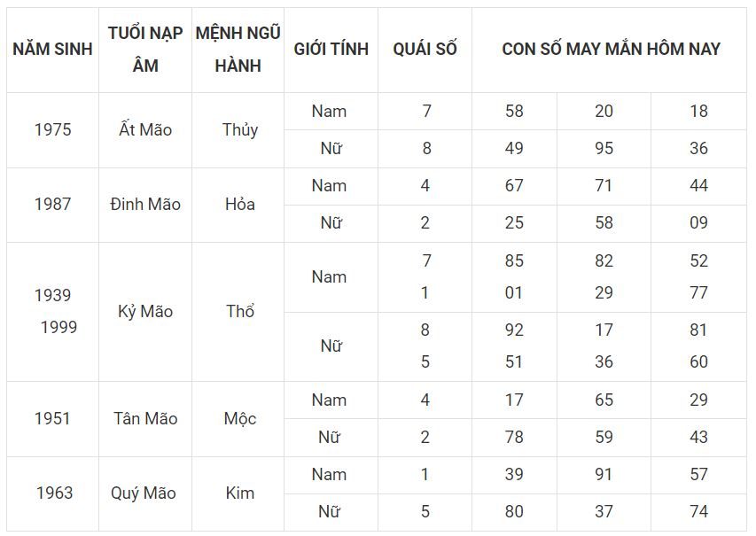The height and width of the screenshot is (536, 756).
Task: Click the Hỏa element cell
Action: [239, 205]
